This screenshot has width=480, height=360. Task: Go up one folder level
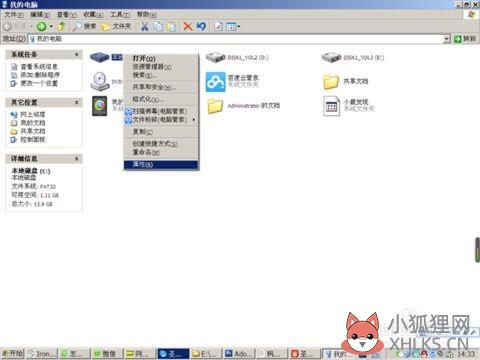point(61,26)
